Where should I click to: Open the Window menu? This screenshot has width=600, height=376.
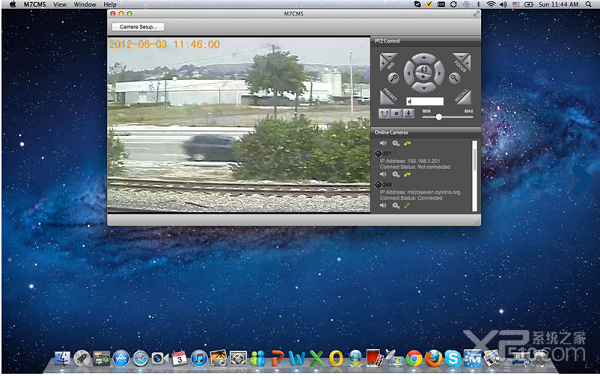[x=85, y=5]
